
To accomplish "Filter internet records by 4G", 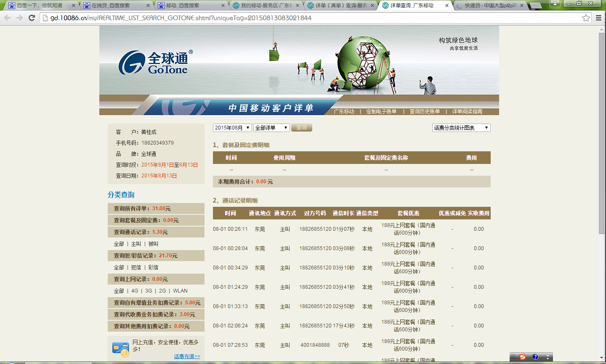I will point(135,291).
